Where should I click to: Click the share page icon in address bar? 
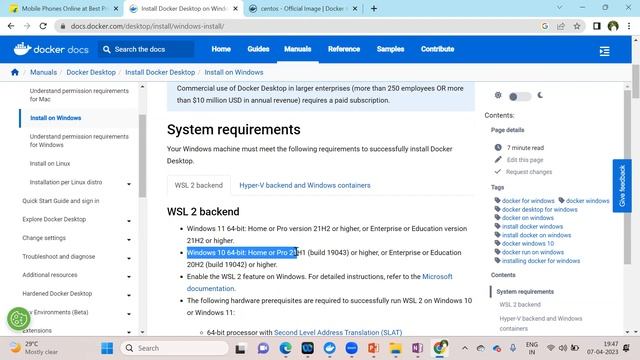[561, 26]
